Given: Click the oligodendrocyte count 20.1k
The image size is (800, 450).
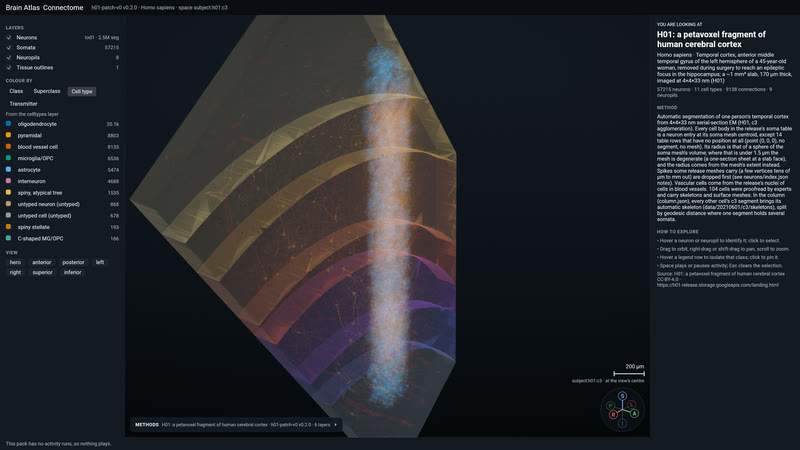Looking at the screenshot, I should coord(113,124).
